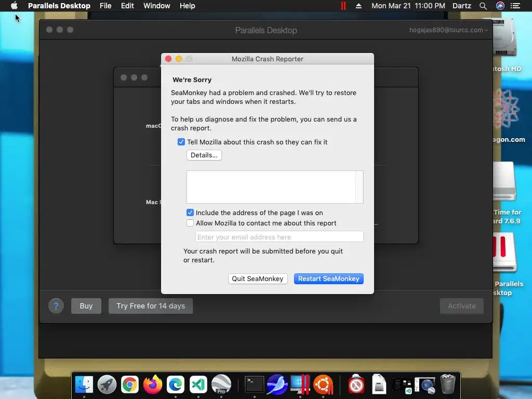Open Firefox from the Dock
The height and width of the screenshot is (399, 532).
tap(153, 384)
